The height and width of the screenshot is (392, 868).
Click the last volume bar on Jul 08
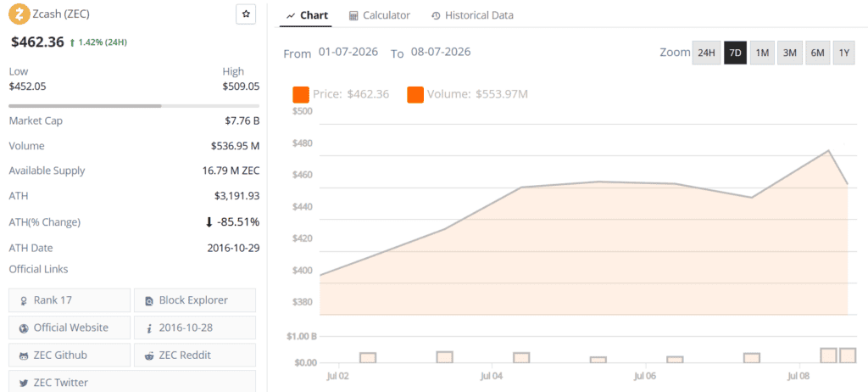[848, 356]
